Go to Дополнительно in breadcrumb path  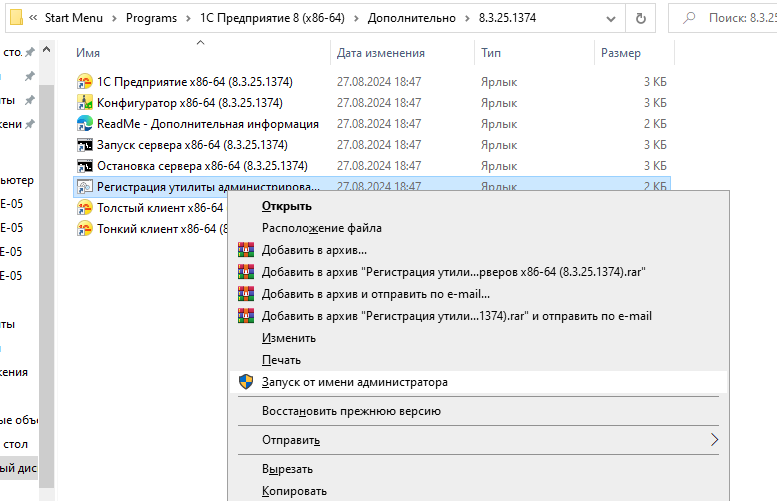pyautogui.click(x=411, y=18)
